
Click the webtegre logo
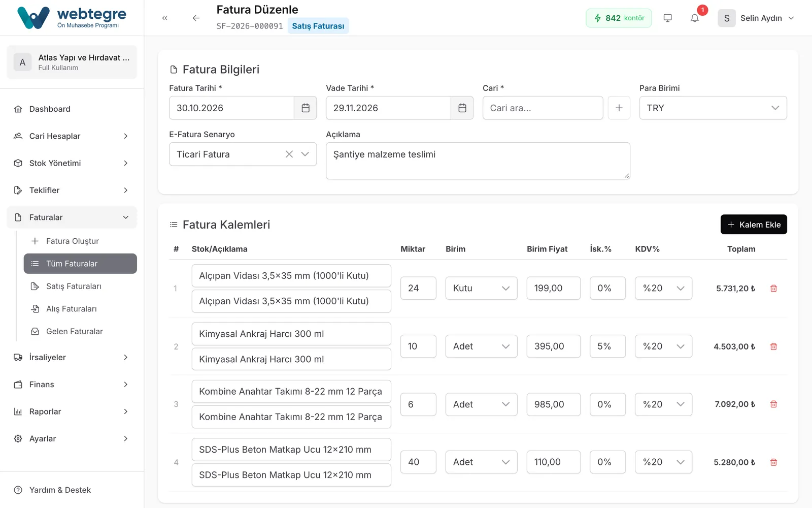click(x=72, y=18)
